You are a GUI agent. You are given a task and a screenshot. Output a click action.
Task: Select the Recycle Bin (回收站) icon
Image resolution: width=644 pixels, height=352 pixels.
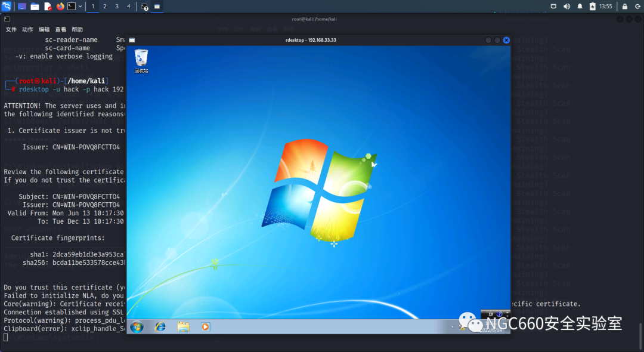point(141,61)
